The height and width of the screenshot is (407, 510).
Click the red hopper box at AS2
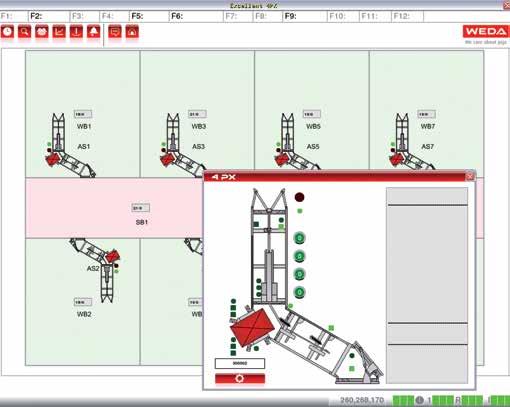click(x=112, y=256)
